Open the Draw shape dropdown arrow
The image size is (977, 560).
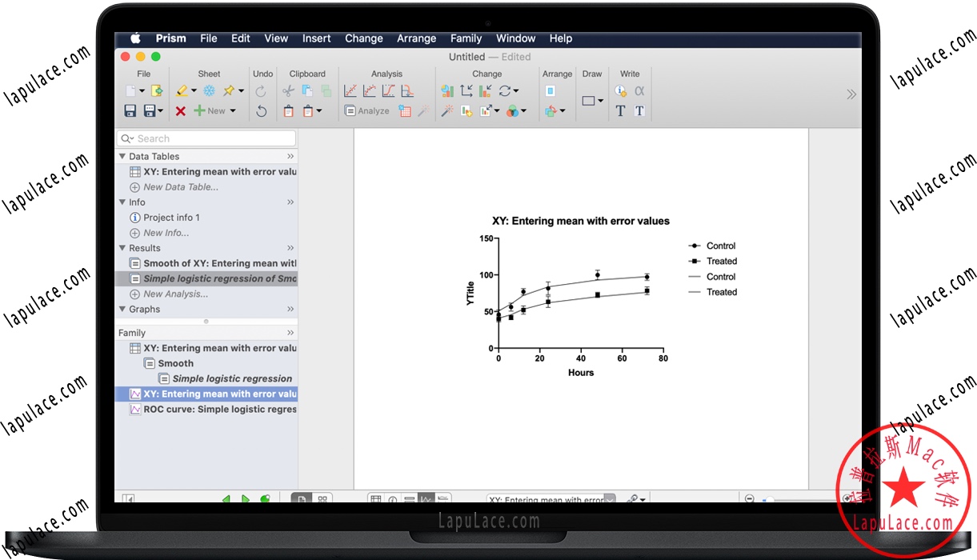click(x=601, y=101)
